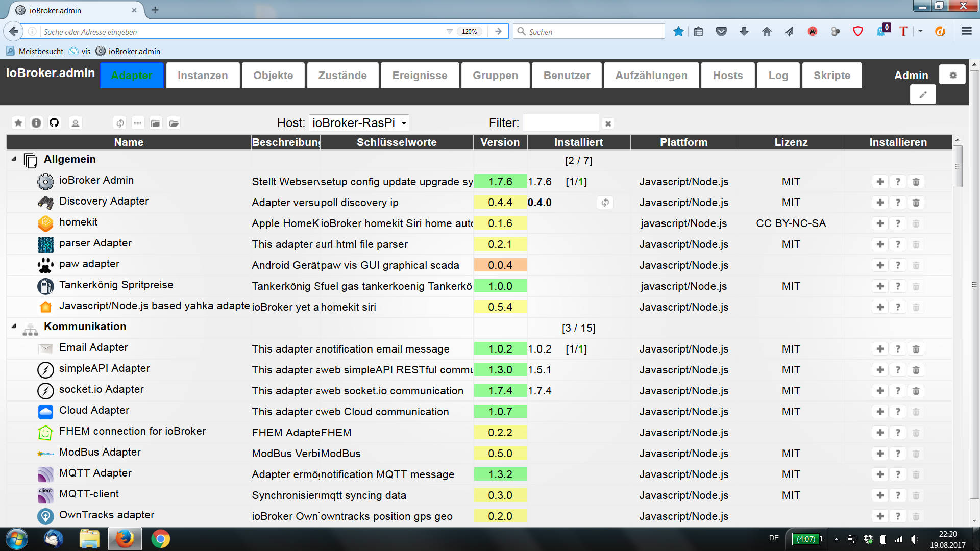Open the vis bookmark
Image resolution: width=980 pixels, height=551 pixels.
80,51
